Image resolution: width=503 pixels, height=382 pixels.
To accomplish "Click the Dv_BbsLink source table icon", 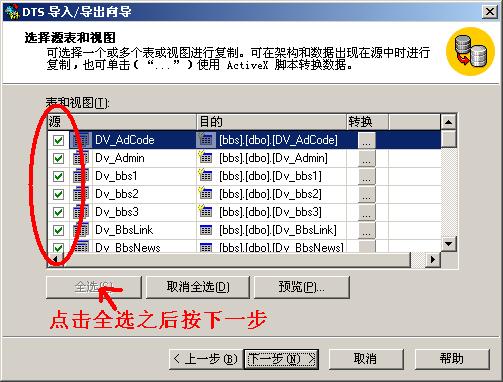I will tap(81, 230).
